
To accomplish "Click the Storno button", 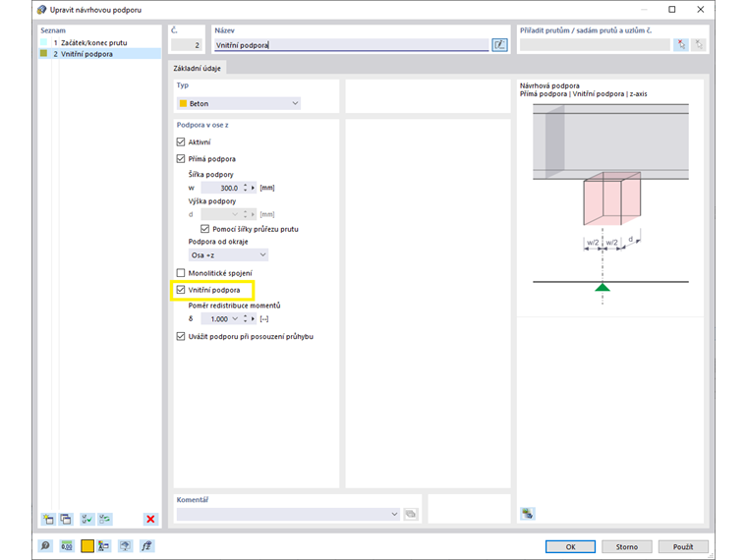I will [626, 546].
